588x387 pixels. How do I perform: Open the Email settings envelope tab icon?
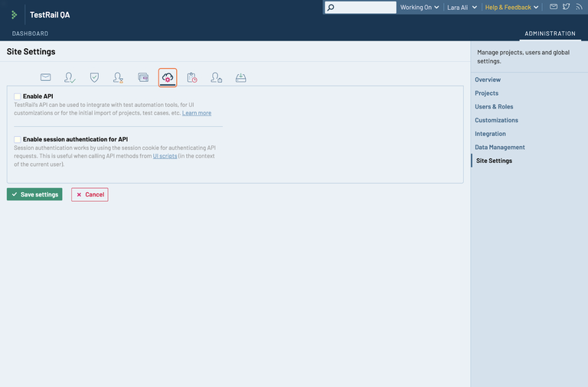pos(46,77)
